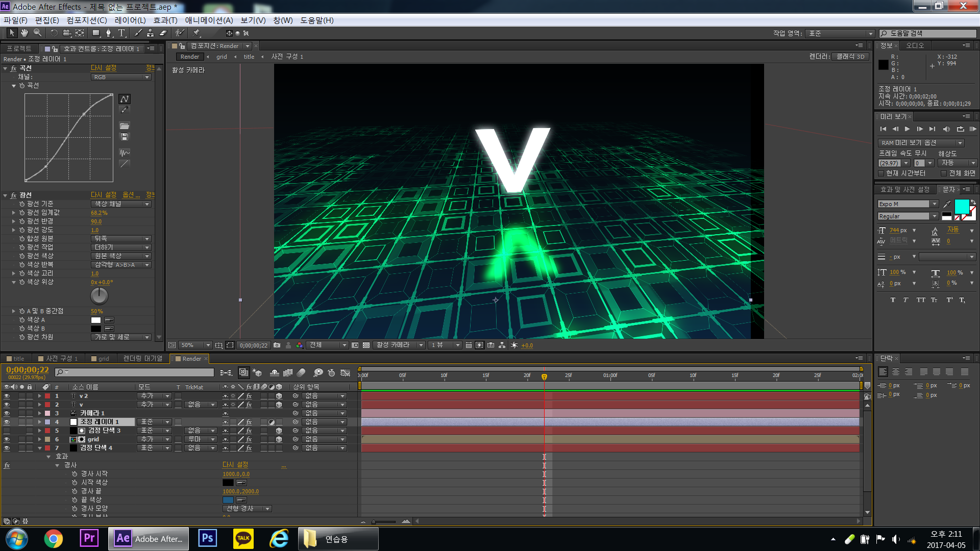Open the 파일(F) menu

pos(15,20)
